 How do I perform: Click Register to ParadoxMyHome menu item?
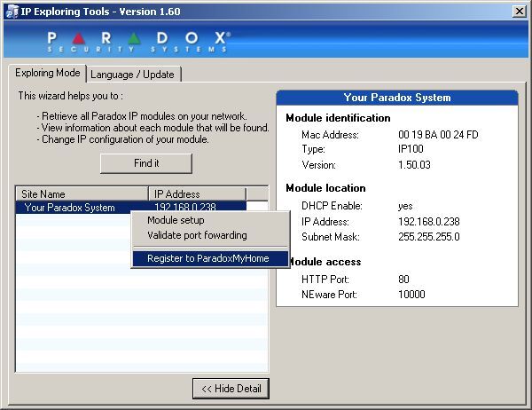coord(209,259)
